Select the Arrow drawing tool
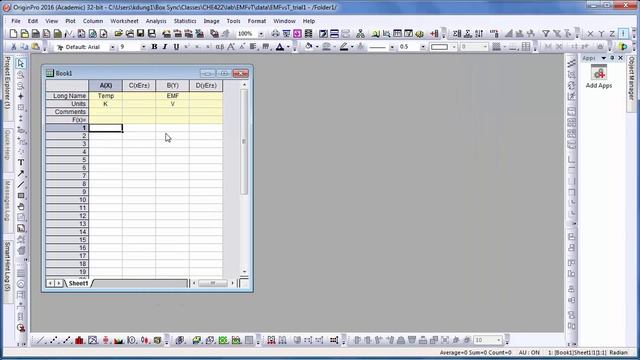 coord(21,173)
